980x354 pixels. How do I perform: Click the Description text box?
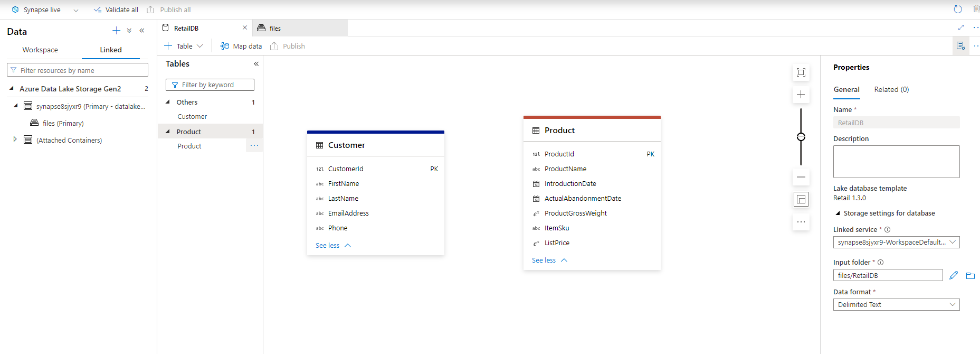(x=896, y=162)
